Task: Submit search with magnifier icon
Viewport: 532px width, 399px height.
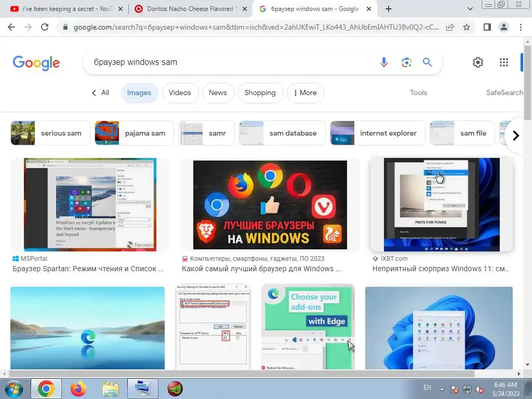Action: [x=427, y=62]
